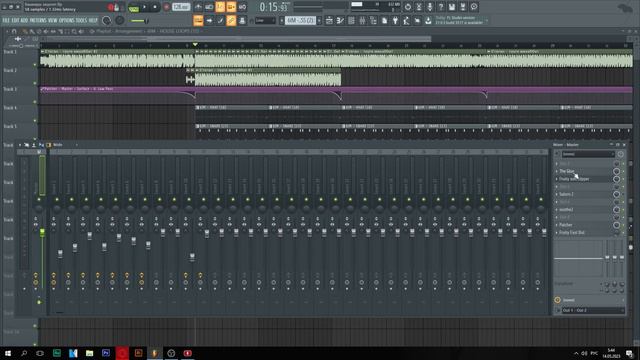Click the link chain icon in the toolbar

pyautogui.click(x=231, y=20)
